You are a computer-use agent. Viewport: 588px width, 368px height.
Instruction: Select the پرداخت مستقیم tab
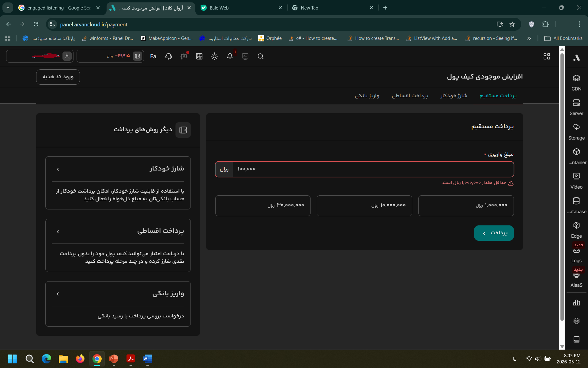(x=498, y=96)
